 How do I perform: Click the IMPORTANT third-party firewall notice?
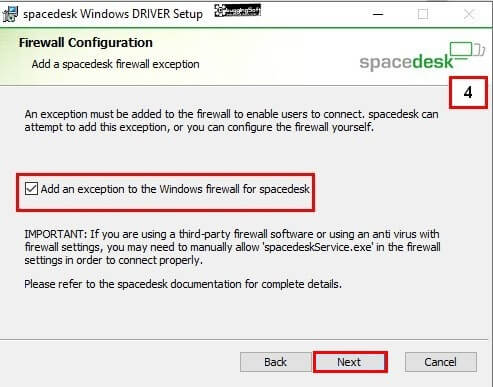[232, 247]
